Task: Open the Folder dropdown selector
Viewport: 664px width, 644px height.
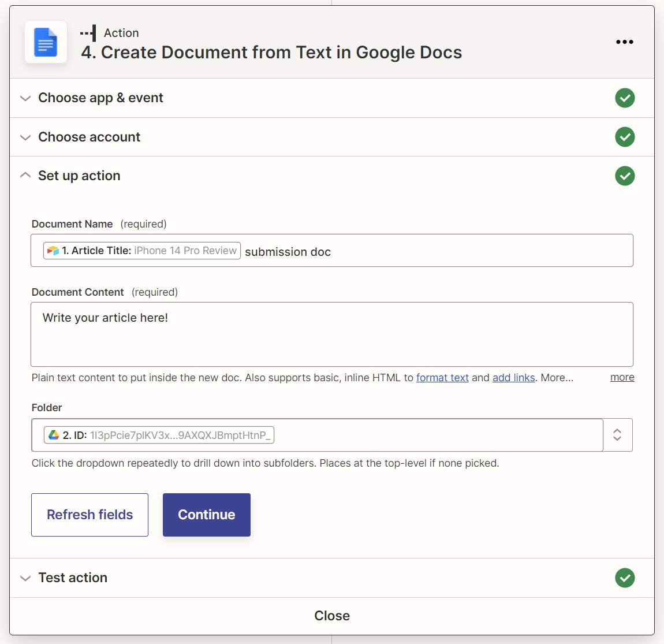Action: [617, 434]
